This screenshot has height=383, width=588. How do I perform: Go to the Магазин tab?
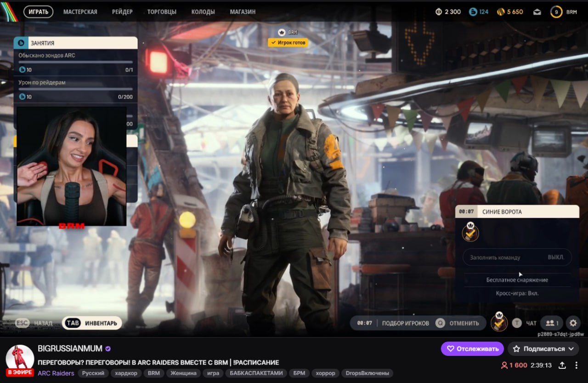point(243,12)
